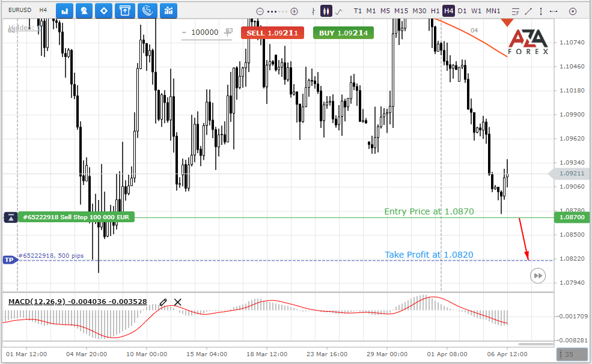This screenshot has height=364, width=592.
Task: Select the M15 timeframe
Action: (401, 11)
